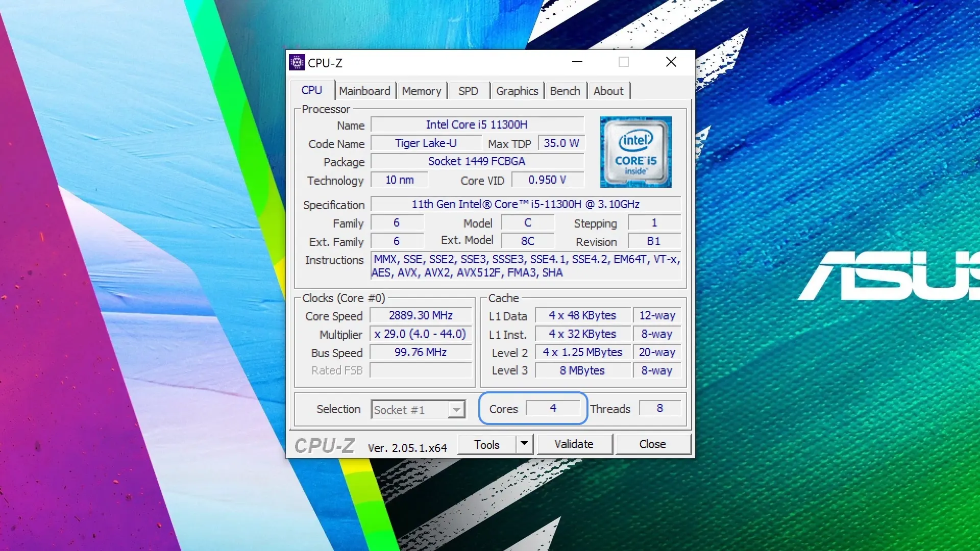Click the Revision value B1
980x551 pixels.
click(x=654, y=241)
